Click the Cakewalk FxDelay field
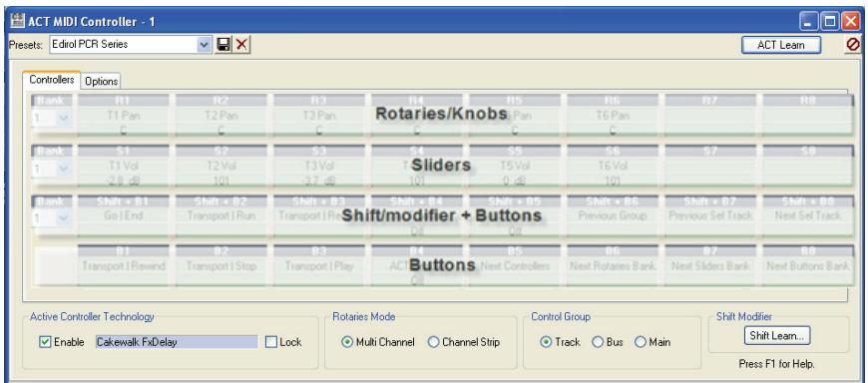 176,342
